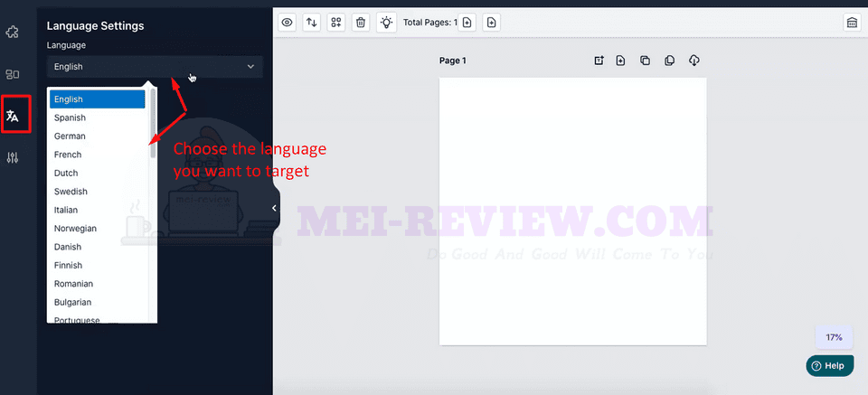The width and height of the screenshot is (868, 395).
Task: Select German in the language list
Action: click(x=98, y=136)
